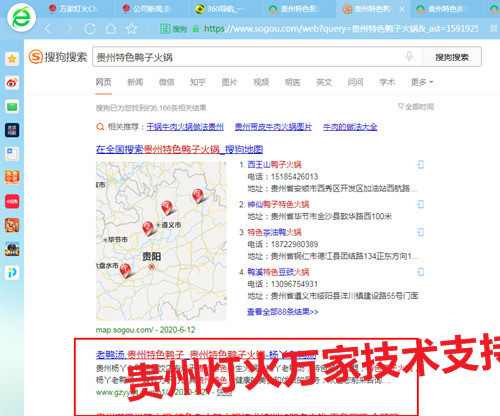The width and height of the screenshot is (500, 416).
Task: Select the 图片 search category
Action: (229, 82)
